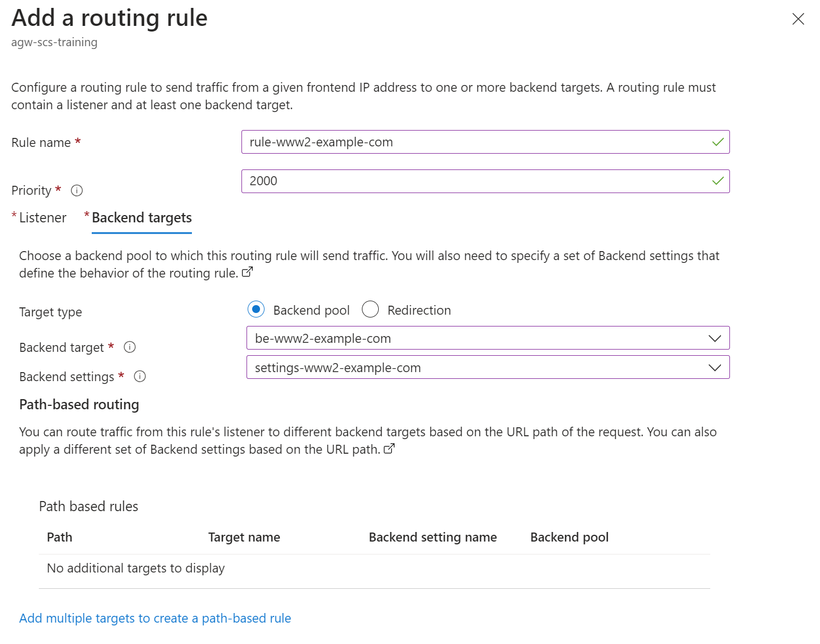Click the Backend setting name column header
The width and height of the screenshot is (820, 644).
point(433,538)
